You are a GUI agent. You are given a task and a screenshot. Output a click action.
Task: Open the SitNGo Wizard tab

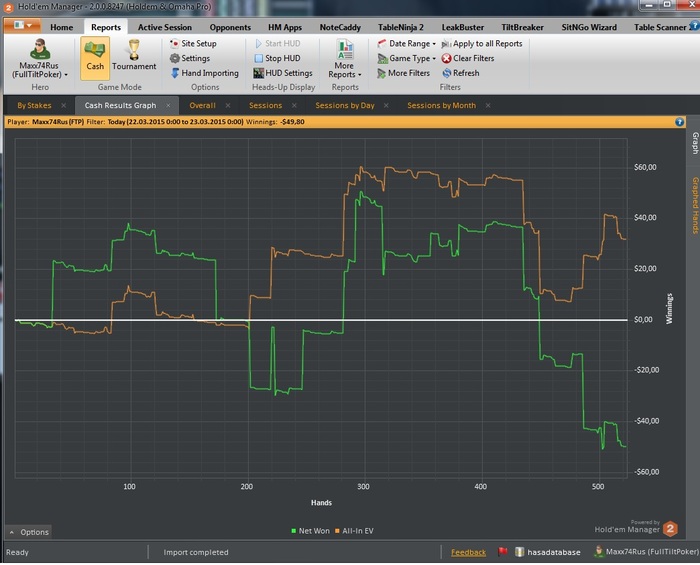point(589,27)
